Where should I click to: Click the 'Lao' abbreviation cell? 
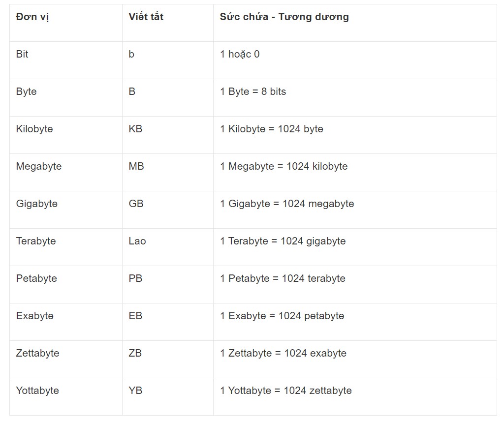137,241
